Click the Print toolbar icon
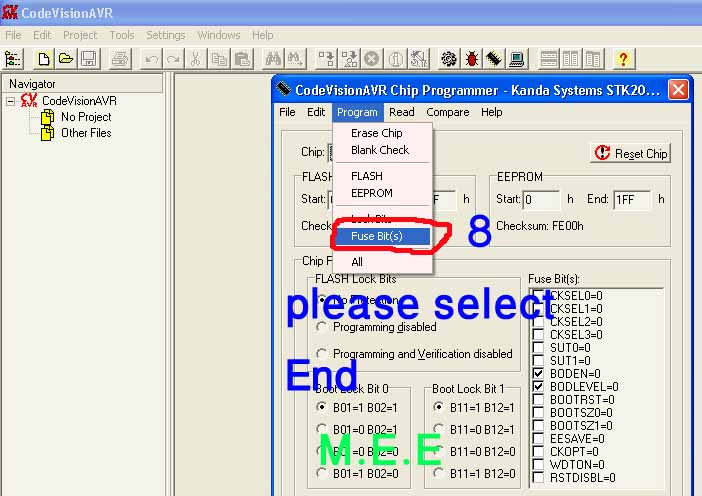 click(x=120, y=59)
